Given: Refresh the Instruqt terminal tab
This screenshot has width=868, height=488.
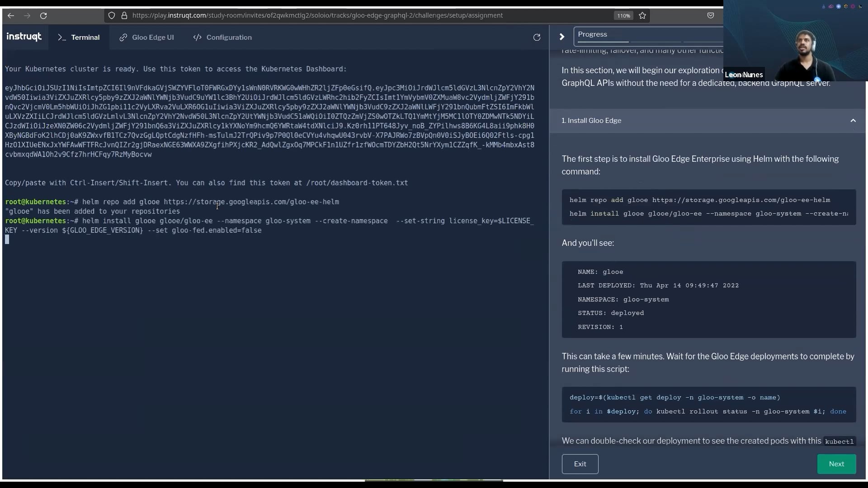Looking at the screenshot, I should click(537, 38).
